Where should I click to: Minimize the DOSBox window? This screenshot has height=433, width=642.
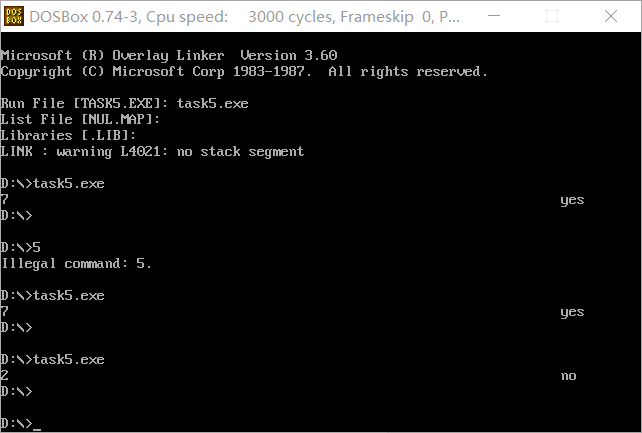tap(494, 16)
